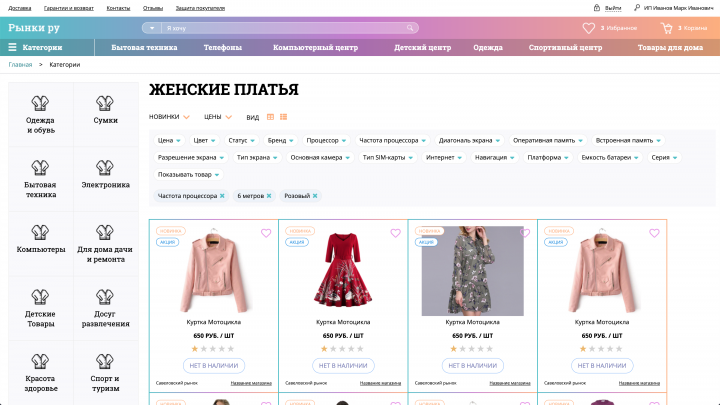Remove the 6 метров filter tag
Screen dimensions: 720x405
click(269, 196)
